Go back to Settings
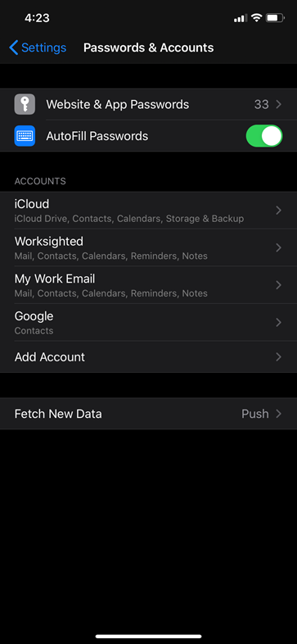The image size is (297, 644). click(x=38, y=48)
